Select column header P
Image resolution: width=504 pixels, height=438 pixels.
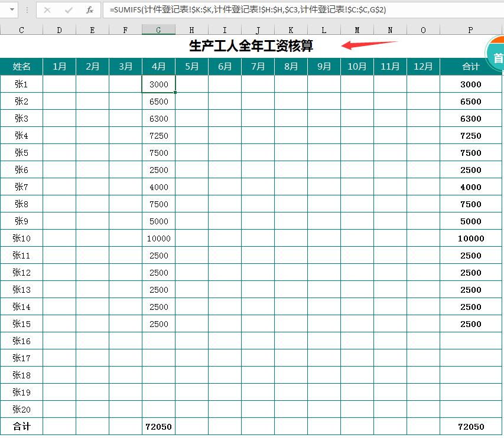pos(470,28)
